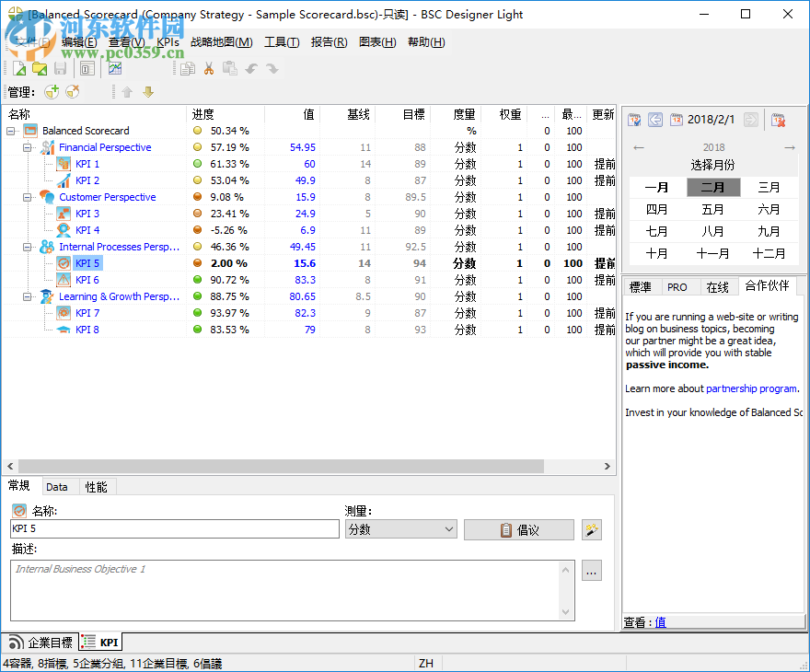The image size is (810, 672).
Task: Click the calendar remove-value icon
Action: coord(778,118)
